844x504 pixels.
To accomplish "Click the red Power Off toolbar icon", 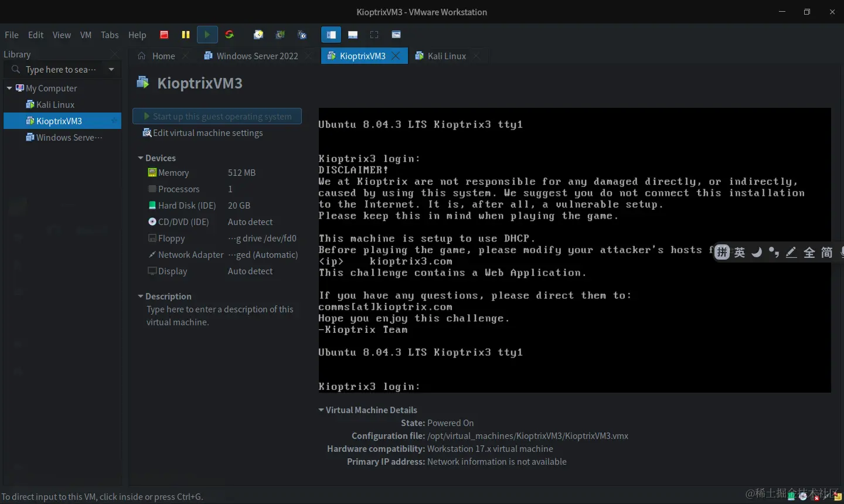I will pos(164,35).
